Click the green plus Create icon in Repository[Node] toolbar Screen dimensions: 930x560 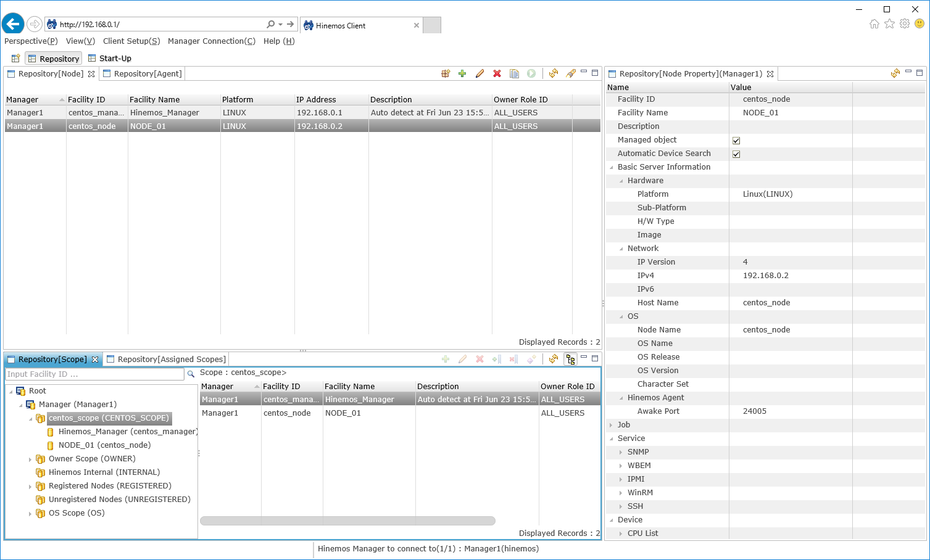pos(462,73)
